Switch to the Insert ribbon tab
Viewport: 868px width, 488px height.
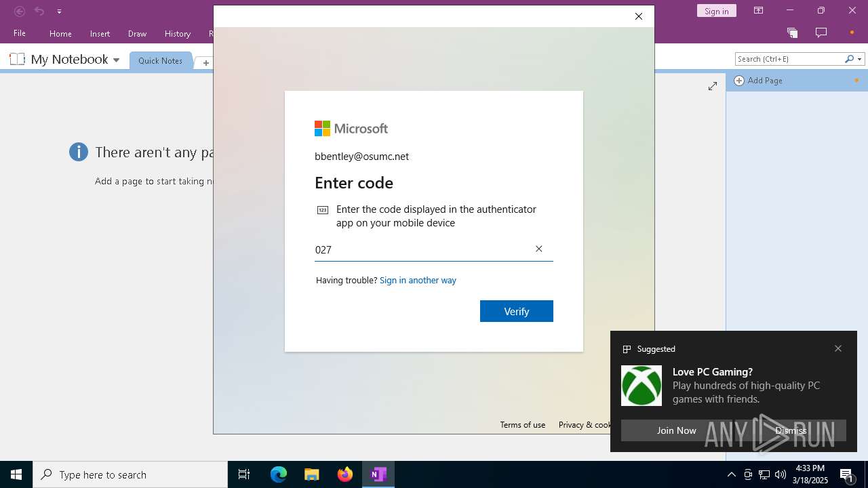click(x=100, y=33)
